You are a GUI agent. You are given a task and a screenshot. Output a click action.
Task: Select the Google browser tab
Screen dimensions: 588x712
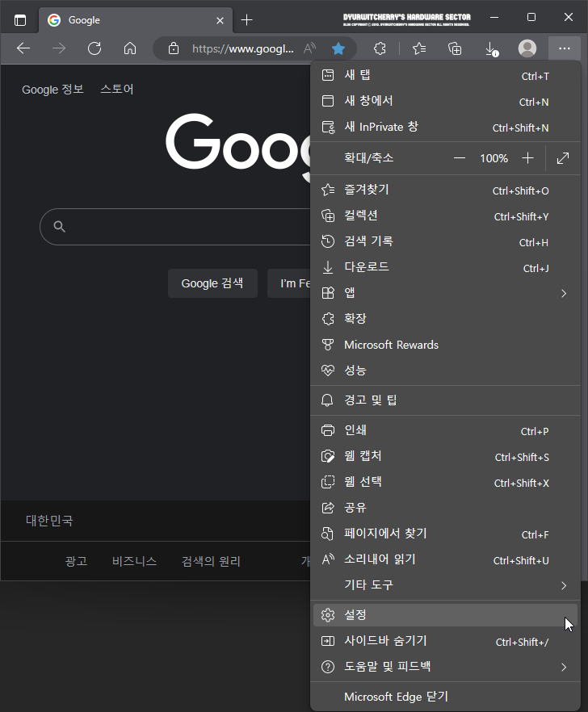pos(136,20)
